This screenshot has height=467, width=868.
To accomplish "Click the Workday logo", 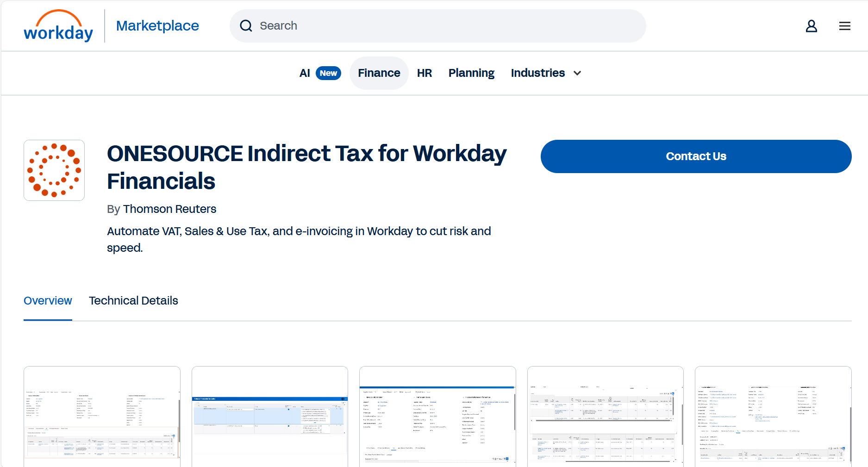I will (x=58, y=25).
